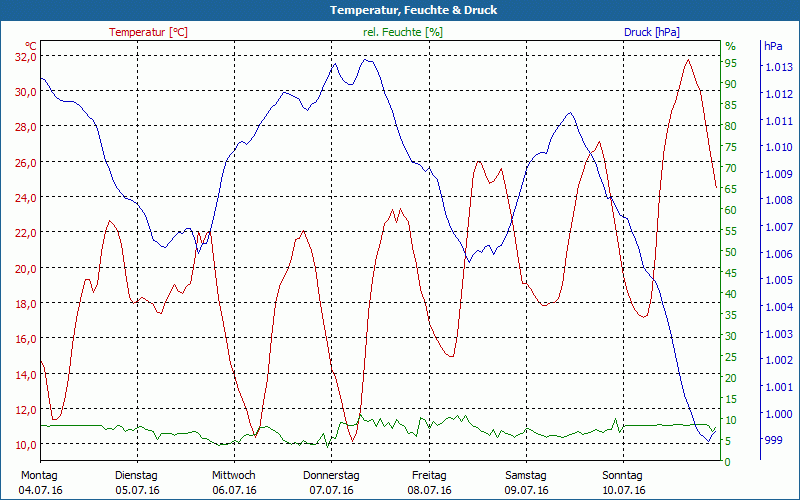Select the red Temperatur [°C] legend label
The image size is (800, 500).
tap(148, 32)
